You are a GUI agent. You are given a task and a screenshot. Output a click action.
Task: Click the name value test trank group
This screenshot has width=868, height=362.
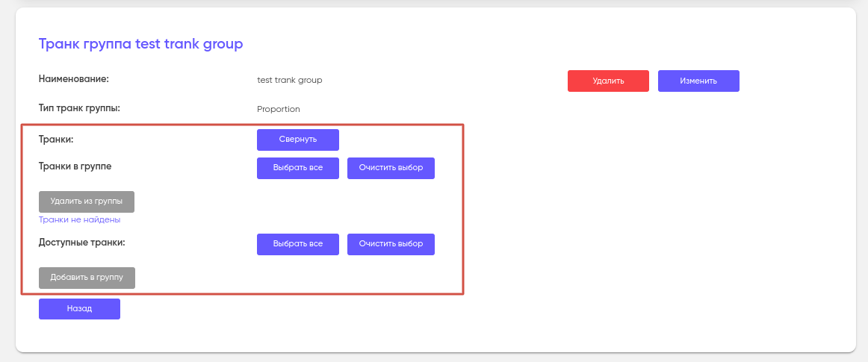(289, 80)
